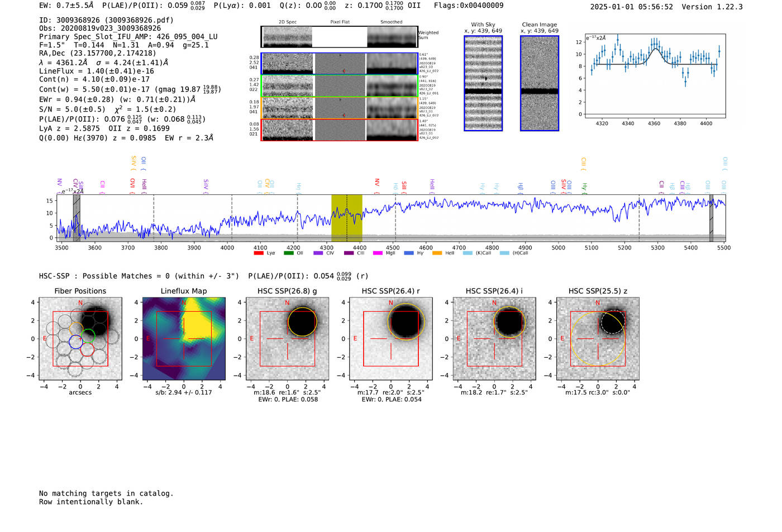Viewport: 782px width, 532px height.
Task: Select the HSC SSP(26.8) g cutout
Action: pyautogui.click(x=288, y=339)
